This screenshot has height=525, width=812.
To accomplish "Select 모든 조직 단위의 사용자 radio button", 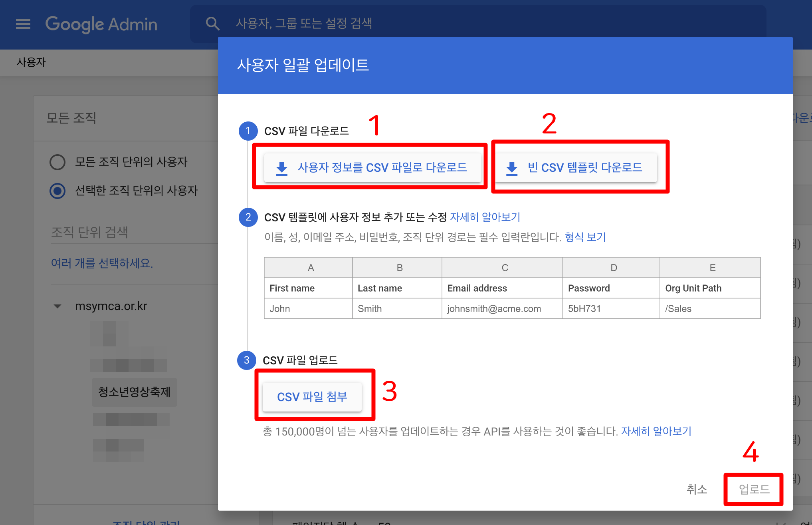I will [x=57, y=162].
